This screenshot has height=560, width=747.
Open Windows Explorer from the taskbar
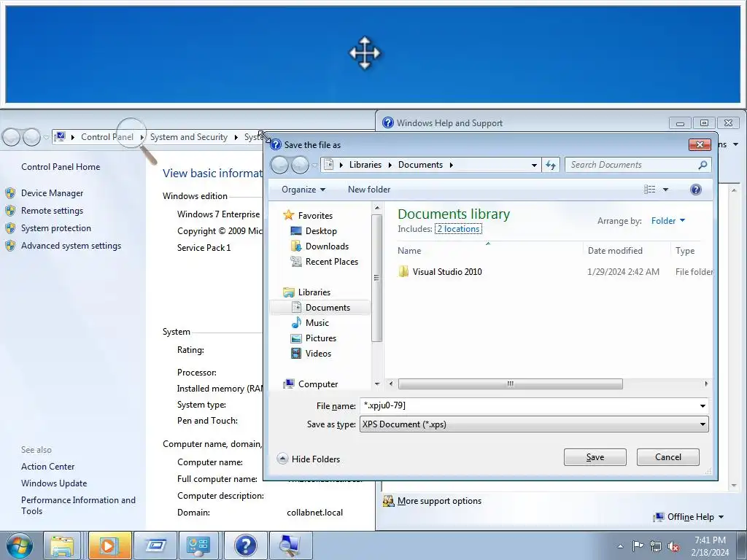63,545
